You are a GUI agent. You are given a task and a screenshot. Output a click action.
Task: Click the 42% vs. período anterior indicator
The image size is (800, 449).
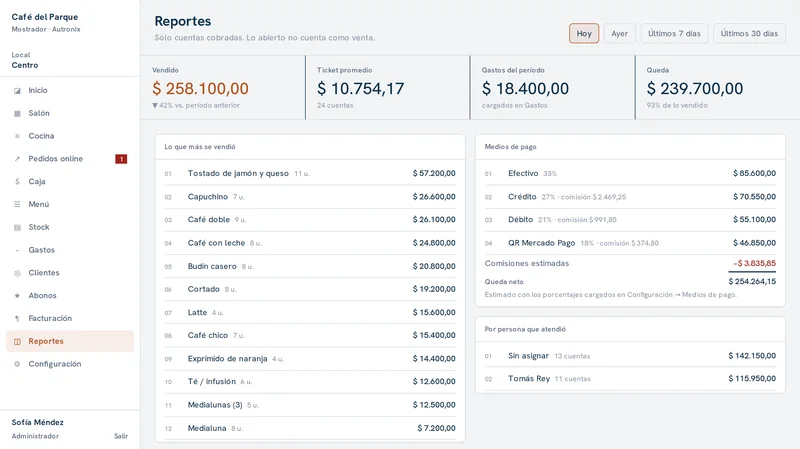[196, 106]
